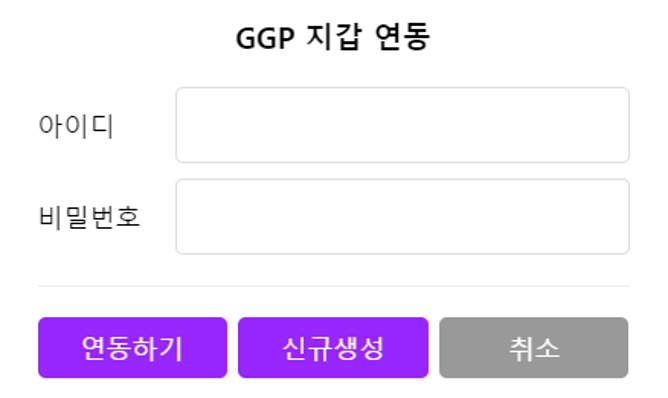Submit wallet link with 연동하기
Image resolution: width=668 pixels, height=398 pixels.
(x=132, y=348)
